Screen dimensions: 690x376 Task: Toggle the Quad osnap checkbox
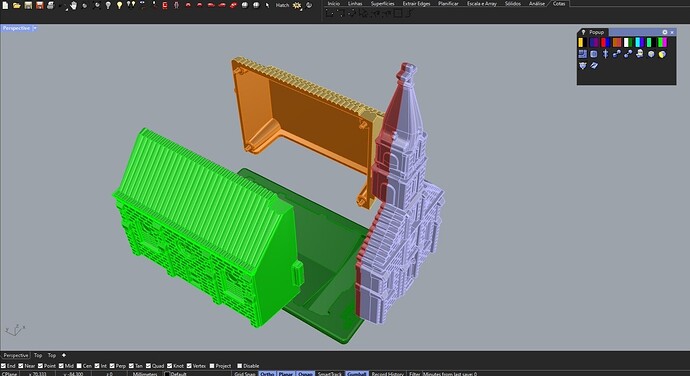[148, 365]
